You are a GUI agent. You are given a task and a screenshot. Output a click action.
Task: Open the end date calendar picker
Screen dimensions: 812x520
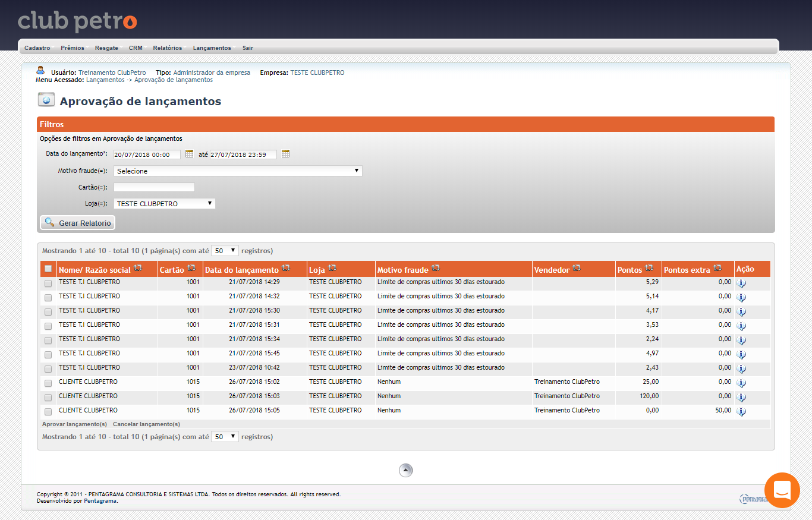click(285, 154)
